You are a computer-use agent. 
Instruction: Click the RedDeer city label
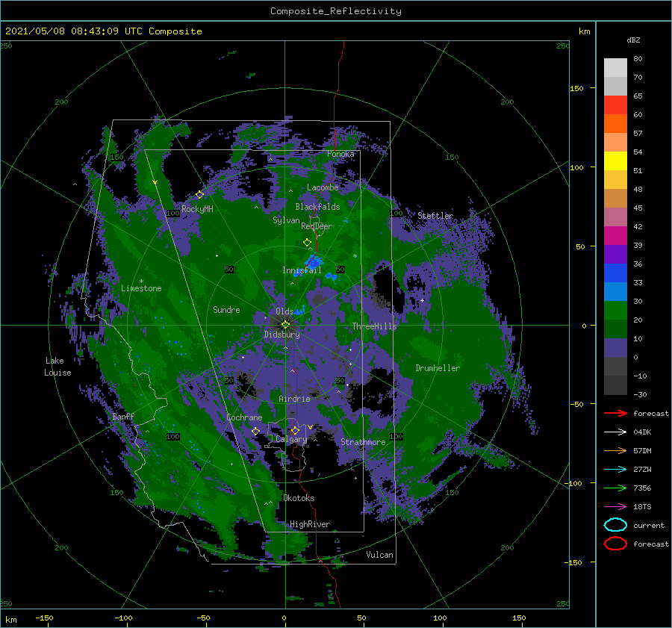click(x=317, y=226)
